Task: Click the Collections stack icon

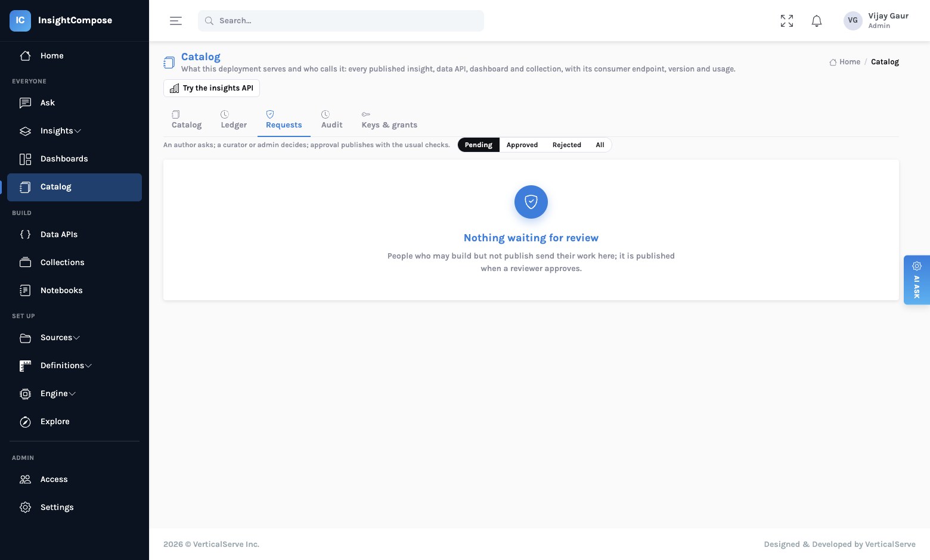Action: [x=25, y=263]
